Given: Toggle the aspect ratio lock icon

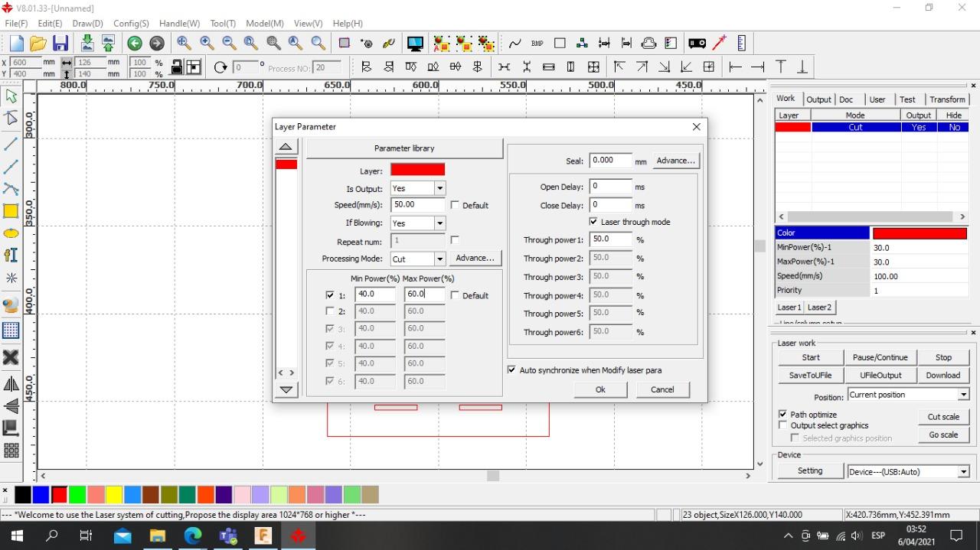Looking at the screenshot, I should 177,67.
